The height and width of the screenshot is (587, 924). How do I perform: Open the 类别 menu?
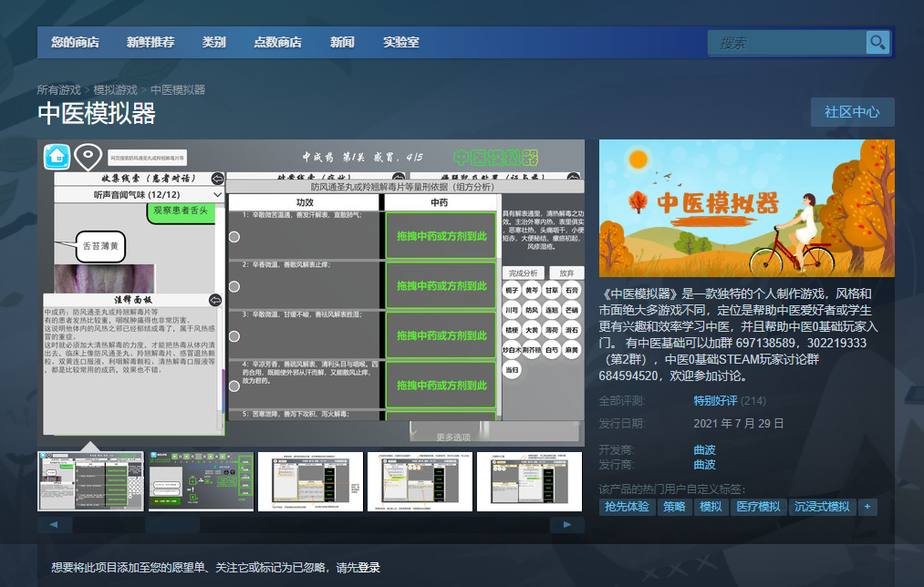[214, 43]
